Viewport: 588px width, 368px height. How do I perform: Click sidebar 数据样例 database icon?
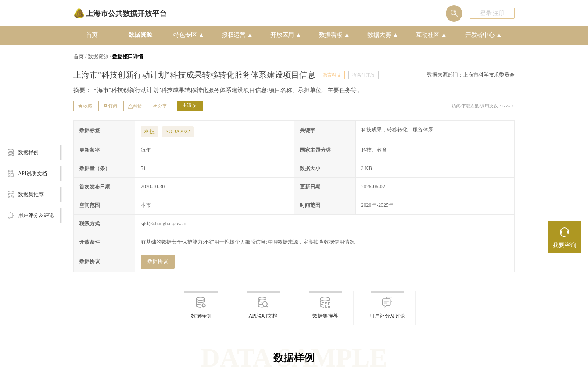(11, 152)
